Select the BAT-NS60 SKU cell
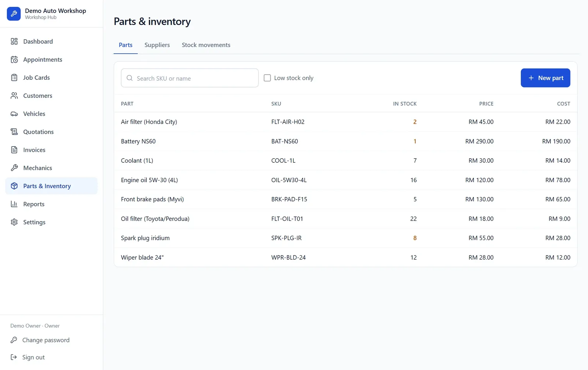This screenshot has height=370, width=588. [284, 141]
